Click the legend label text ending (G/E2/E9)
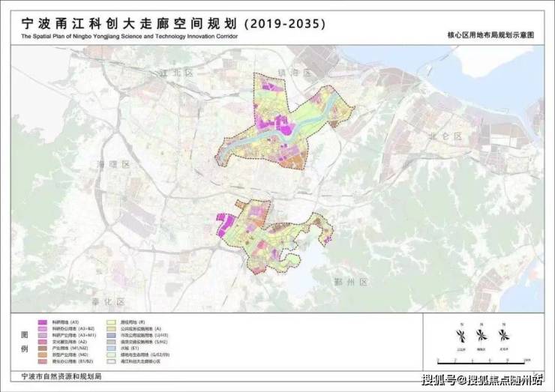Screen dimensions: 555x392 [145, 355]
